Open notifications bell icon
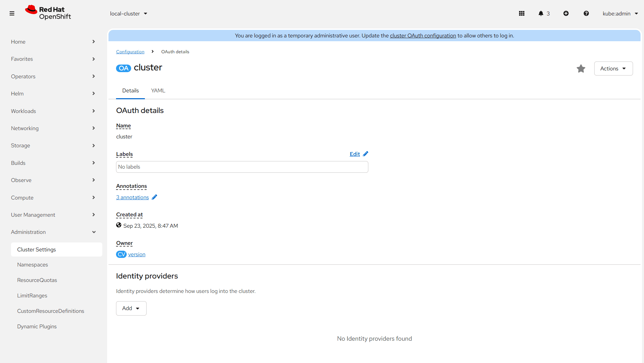 pos(541,13)
